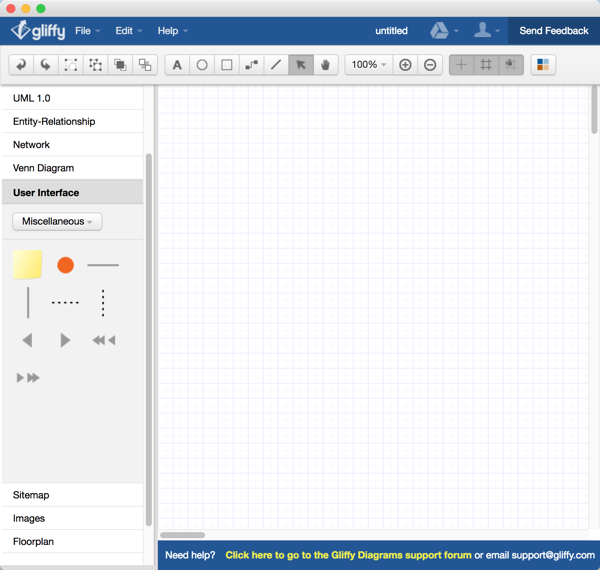Viewport: 600px width, 570px height.
Task: Pick the right arrow triangle shape
Action: click(65, 340)
